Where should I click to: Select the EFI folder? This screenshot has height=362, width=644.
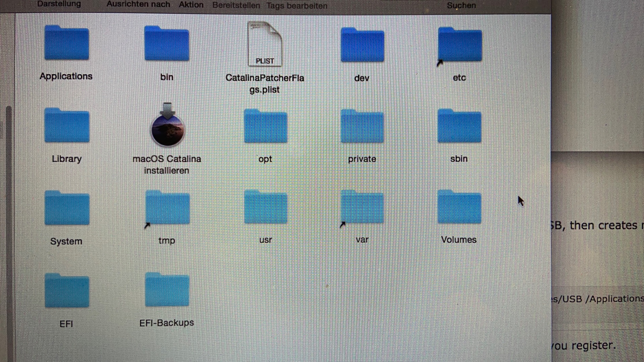click(66, 291)
